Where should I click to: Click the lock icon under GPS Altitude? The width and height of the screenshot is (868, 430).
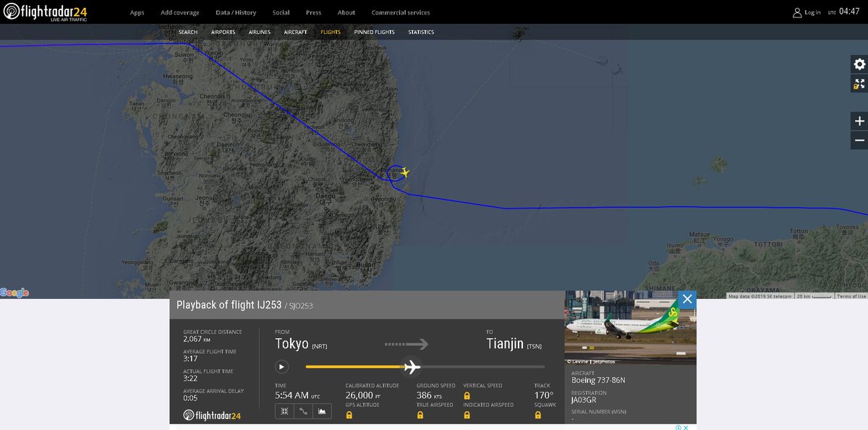[x=349, y=415]
